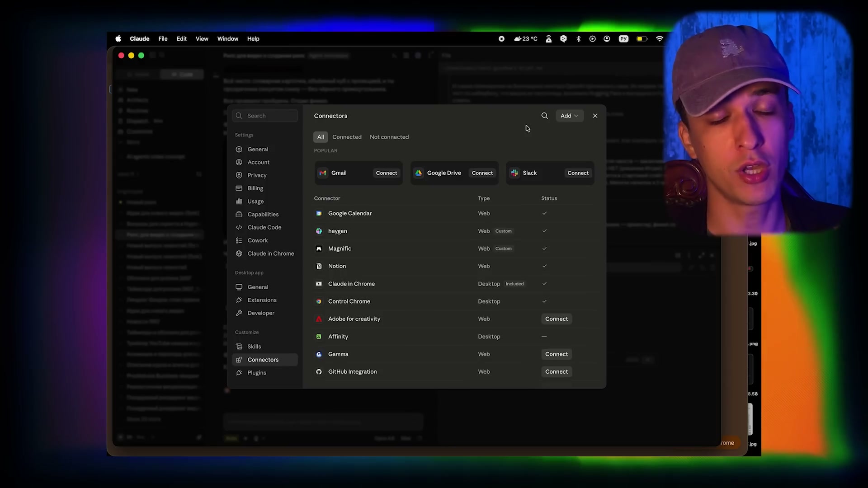Screen dimensions: 868x488
Task: Select the All filter tab
Action: pos(321,137)
